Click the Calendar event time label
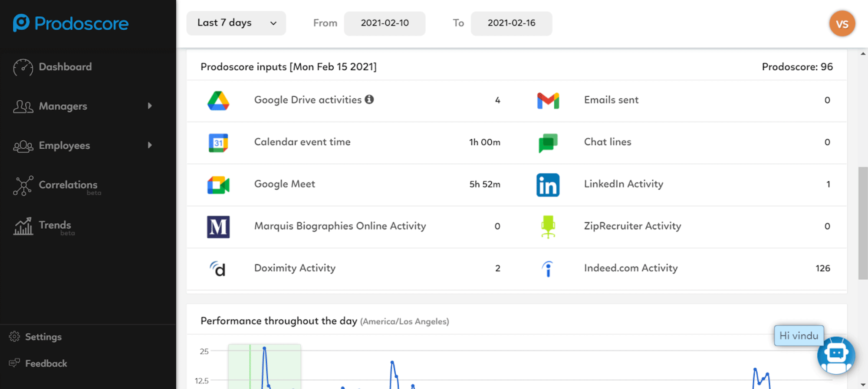Image resolution: width=868 pixels, height=389 pixels. (302, 142)
